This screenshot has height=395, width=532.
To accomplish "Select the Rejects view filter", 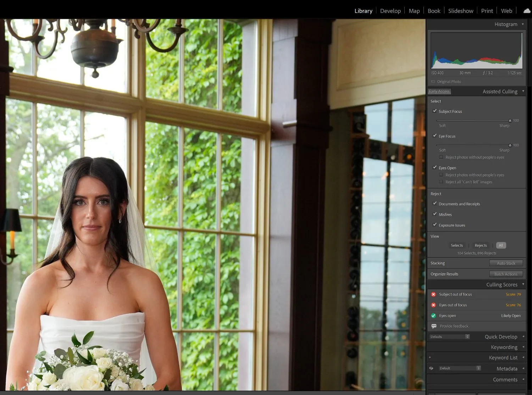I will coord(481,245).
